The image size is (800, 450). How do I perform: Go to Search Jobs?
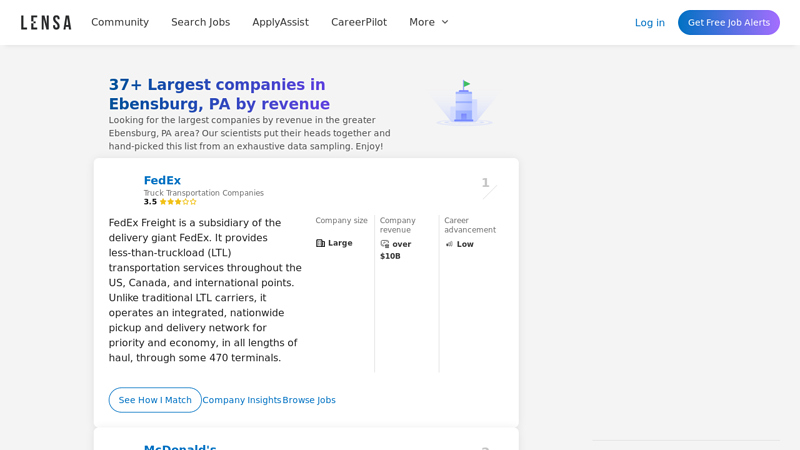(200, 22)
